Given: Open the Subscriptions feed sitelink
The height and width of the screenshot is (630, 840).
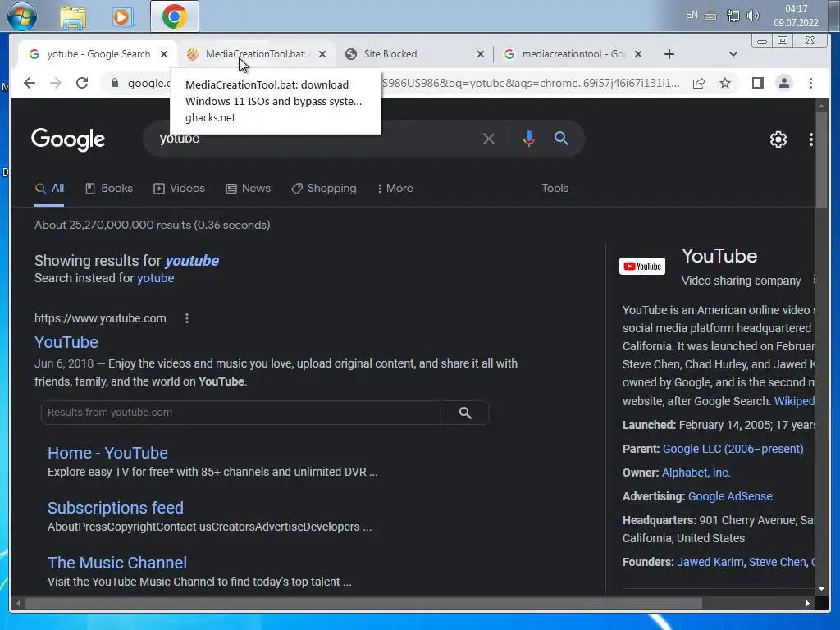Looking at the screenshot, I should point(115,508).
